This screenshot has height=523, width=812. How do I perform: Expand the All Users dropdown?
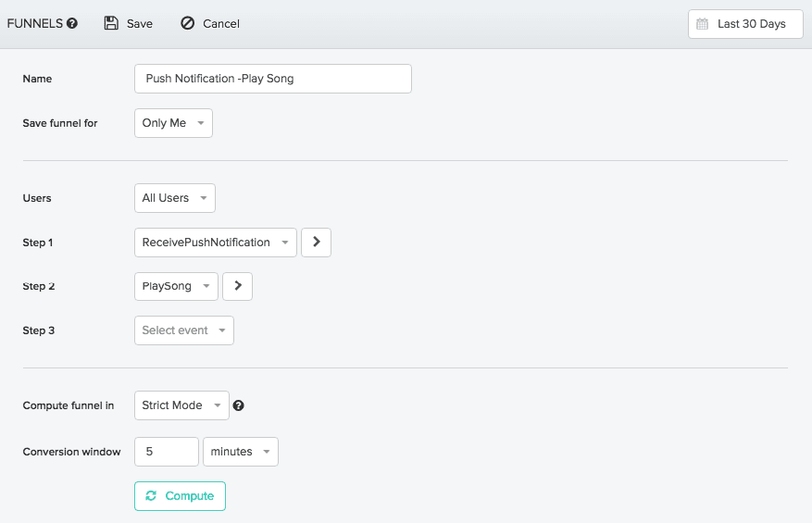coord(174,198)
